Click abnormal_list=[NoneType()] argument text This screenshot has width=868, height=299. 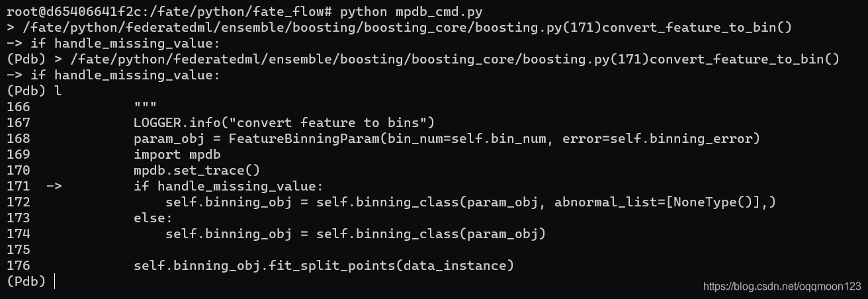[x=660, y=202]
